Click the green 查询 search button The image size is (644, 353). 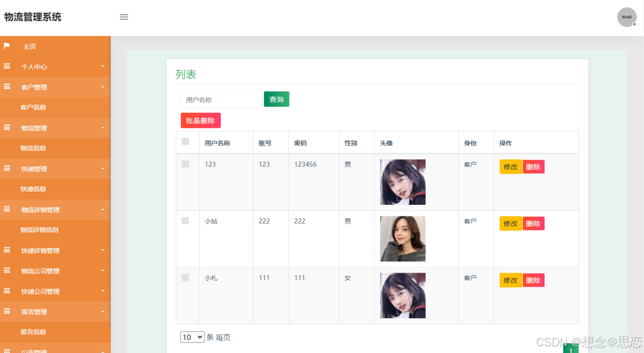pyautogui.click(x=276, y=99)
